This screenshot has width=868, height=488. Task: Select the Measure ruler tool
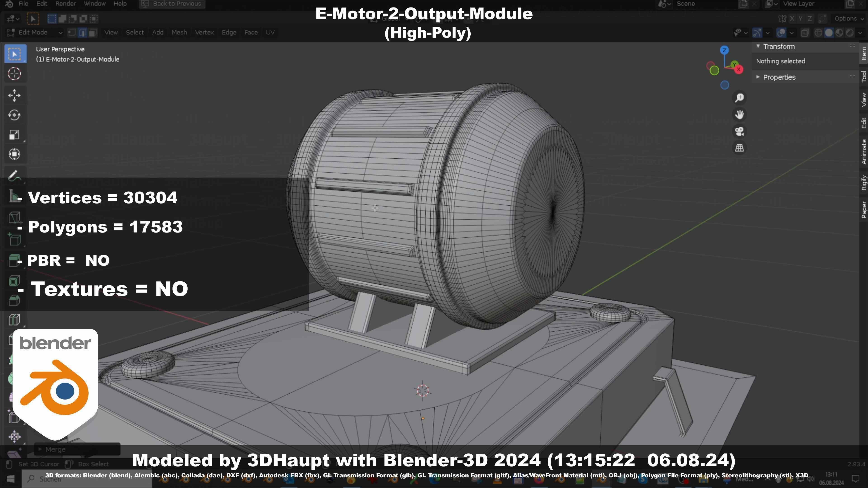pos(14,196)
